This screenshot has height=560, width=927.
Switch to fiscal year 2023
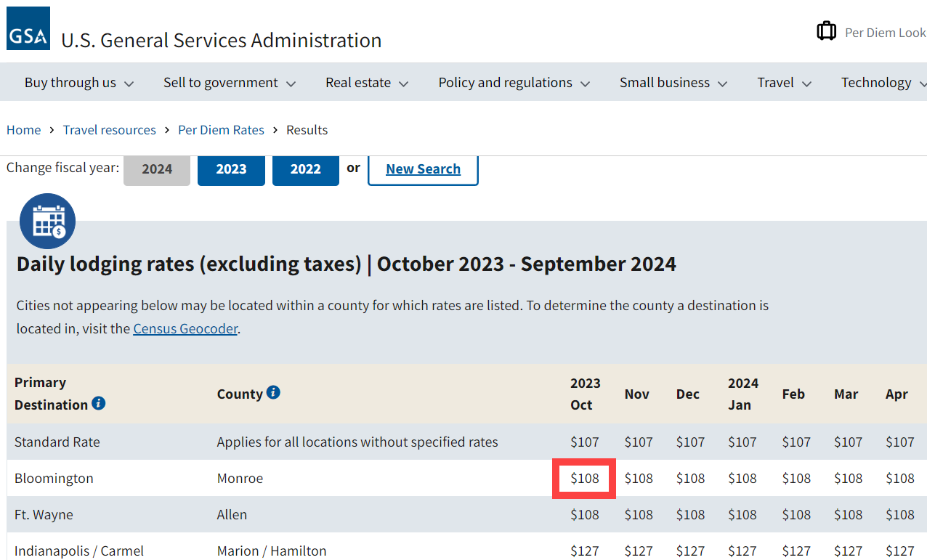point(231,169)
